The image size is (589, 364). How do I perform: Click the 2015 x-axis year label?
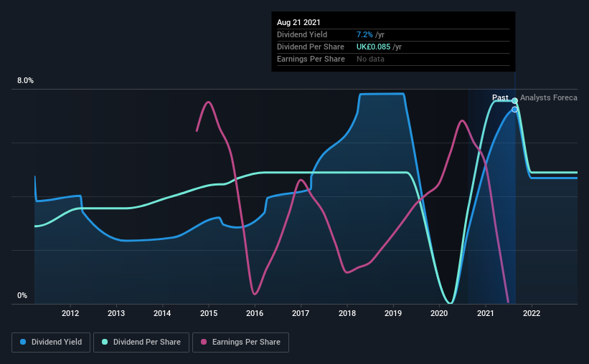pos(209,313)
